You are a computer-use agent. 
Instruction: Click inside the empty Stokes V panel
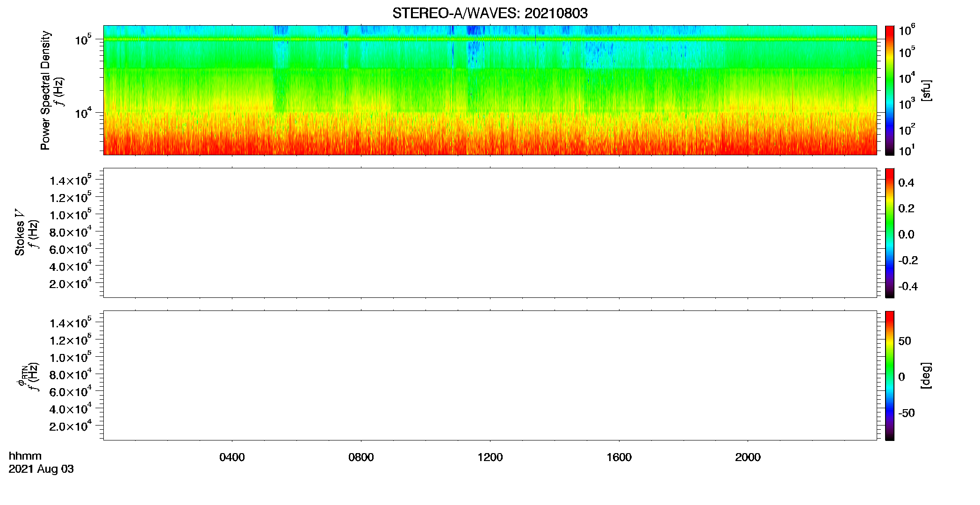pyautogui.click(x=490, y=233)
